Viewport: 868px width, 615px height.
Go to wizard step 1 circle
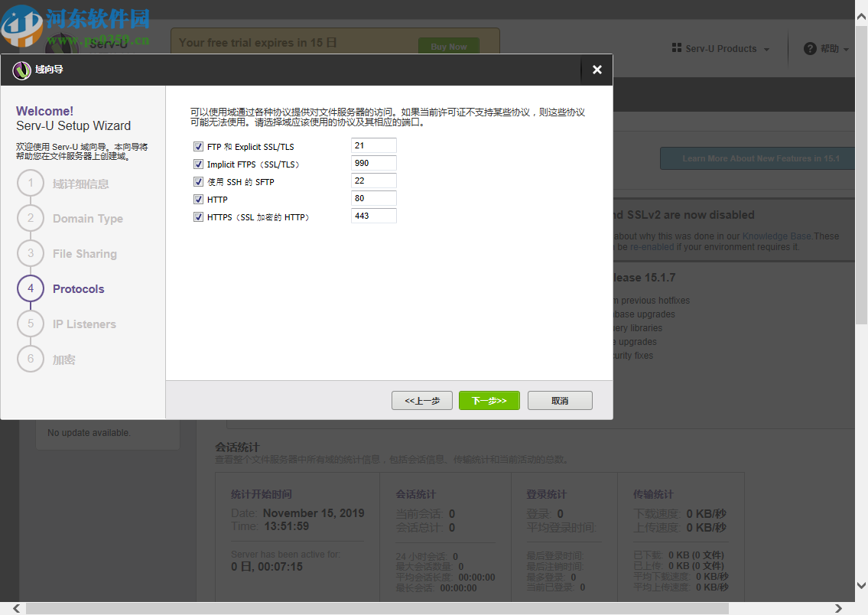31,184
